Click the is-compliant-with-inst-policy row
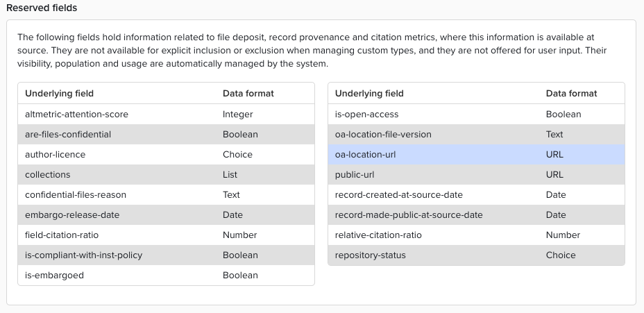This screenshot has height=313, width=644. point(83,255)
